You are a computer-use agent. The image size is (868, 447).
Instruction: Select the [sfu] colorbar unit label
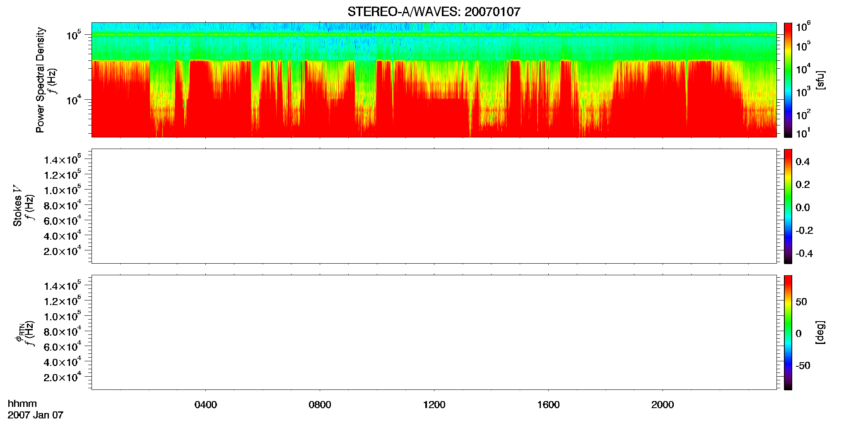tap(820, 80)
